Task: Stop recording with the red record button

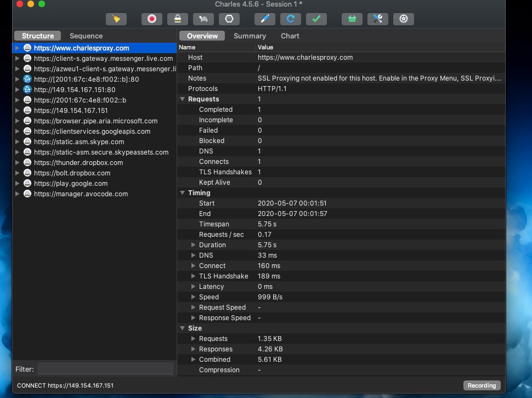Action: pyautogui.click(x=152, y=19)
